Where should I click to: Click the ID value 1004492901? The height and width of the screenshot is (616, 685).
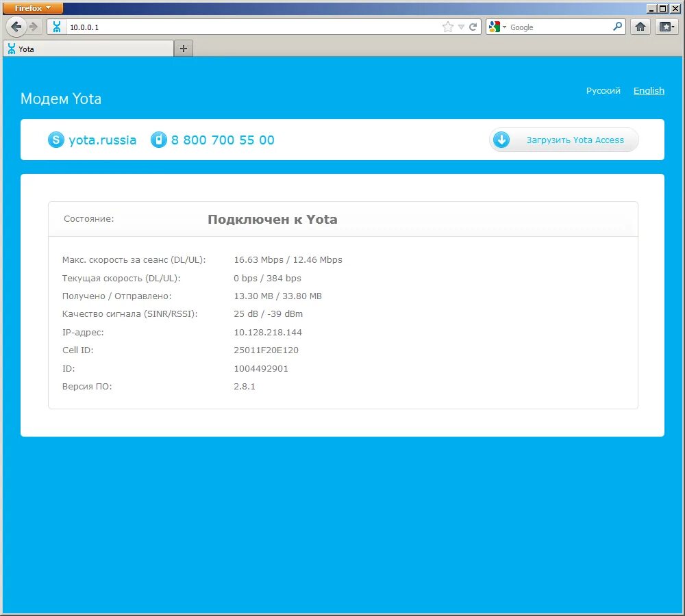[261, 368]
